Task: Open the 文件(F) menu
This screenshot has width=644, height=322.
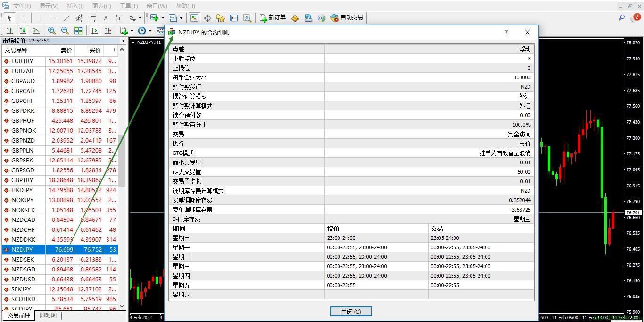Action: (x=22, y=6)
